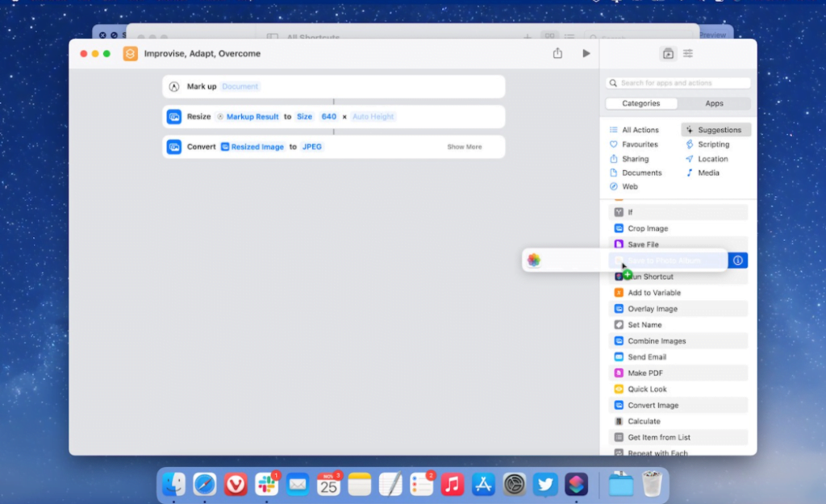Click the Document variable in the Mark up action

pyautogui.click(x=238, y=86)
